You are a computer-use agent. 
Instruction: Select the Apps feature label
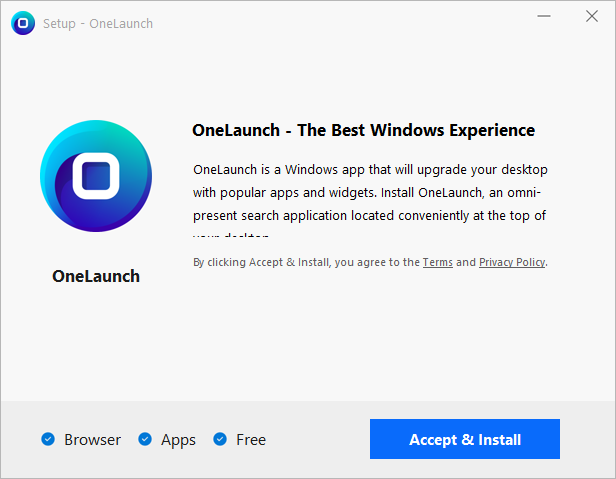click(178, 440)
